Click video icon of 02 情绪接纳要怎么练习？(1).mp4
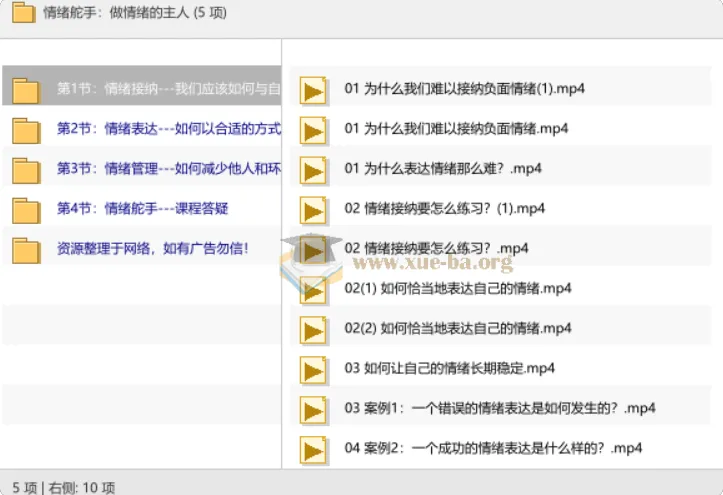The width and height of the screenshot is (723, 495). click(313, 211)
